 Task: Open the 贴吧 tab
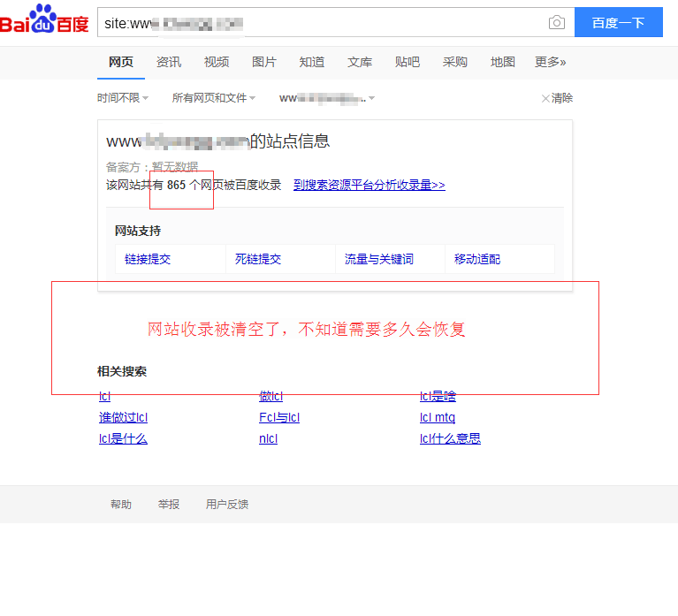click(408, 62)
